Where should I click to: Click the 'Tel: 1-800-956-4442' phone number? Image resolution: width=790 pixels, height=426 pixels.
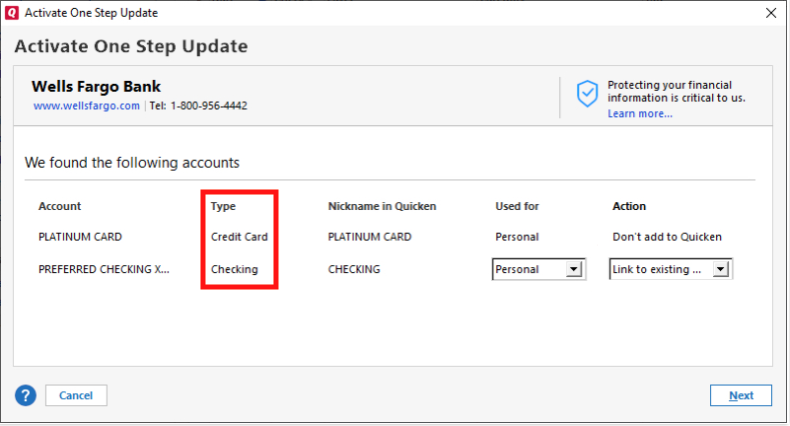199,106
